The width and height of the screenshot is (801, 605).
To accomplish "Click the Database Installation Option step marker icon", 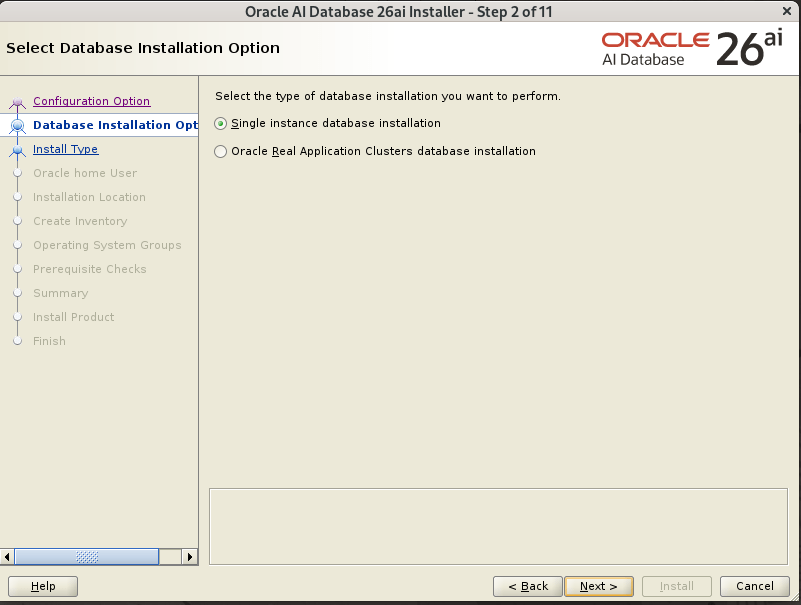I will 17,126.
